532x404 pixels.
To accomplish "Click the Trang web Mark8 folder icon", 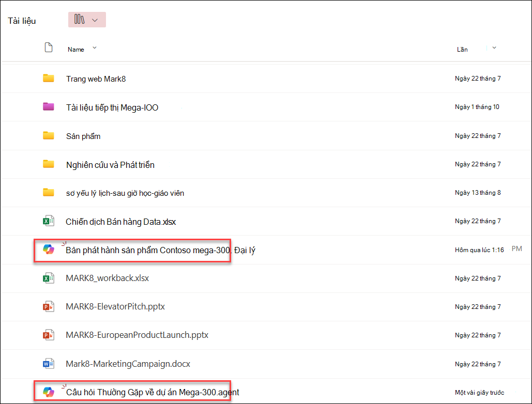I will (49, 79).
